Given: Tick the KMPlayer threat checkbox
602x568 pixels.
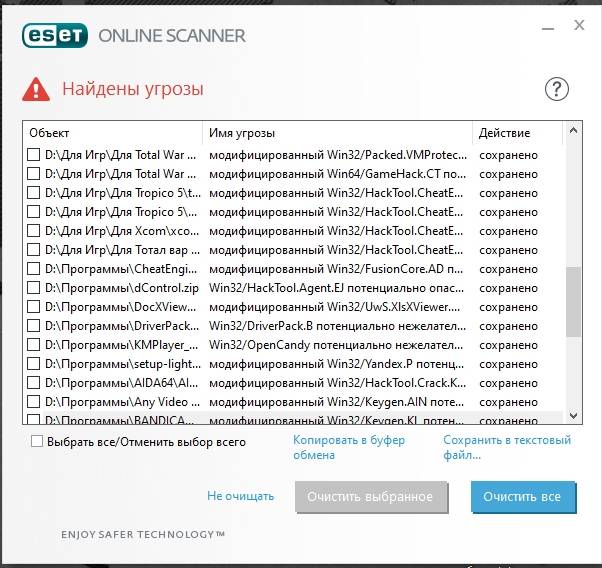Looking at the screenshot, I should (x=34, y=345).
